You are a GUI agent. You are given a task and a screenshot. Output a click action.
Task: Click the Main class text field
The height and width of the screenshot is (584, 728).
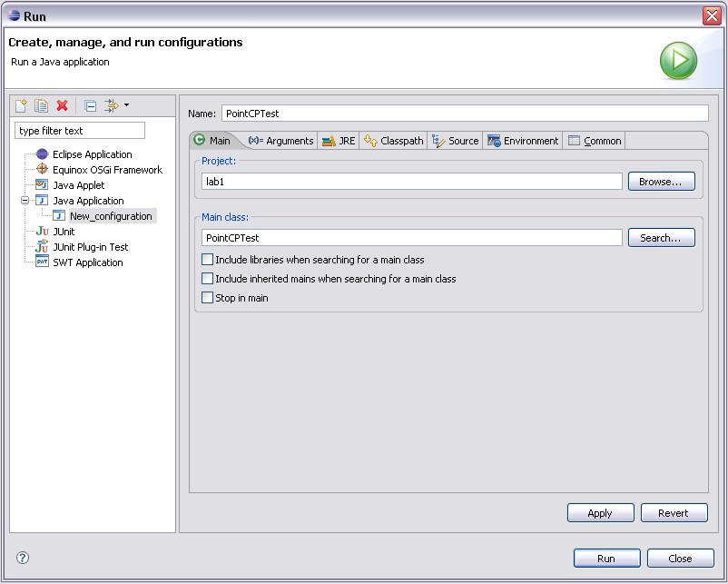point(412,237)
